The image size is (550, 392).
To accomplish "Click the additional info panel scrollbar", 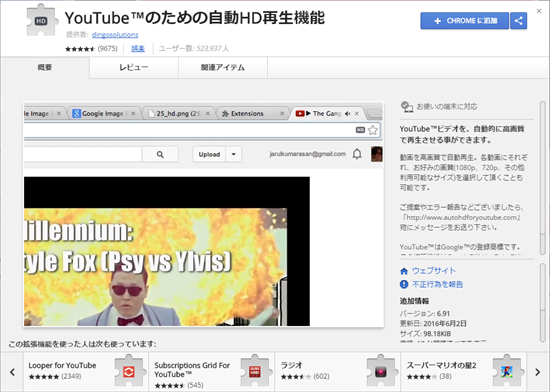I will [542, 302].
